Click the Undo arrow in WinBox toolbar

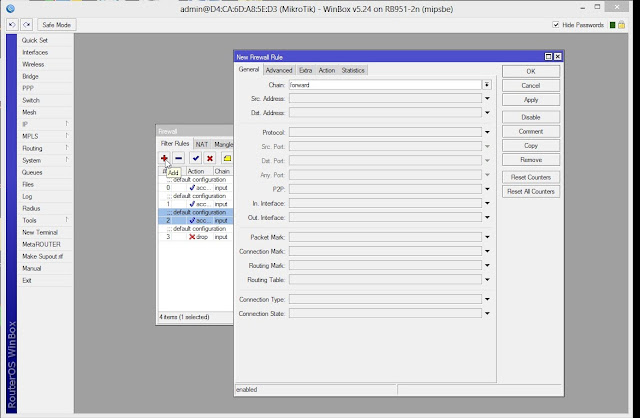pyautogui.click(x=12, y=25)
